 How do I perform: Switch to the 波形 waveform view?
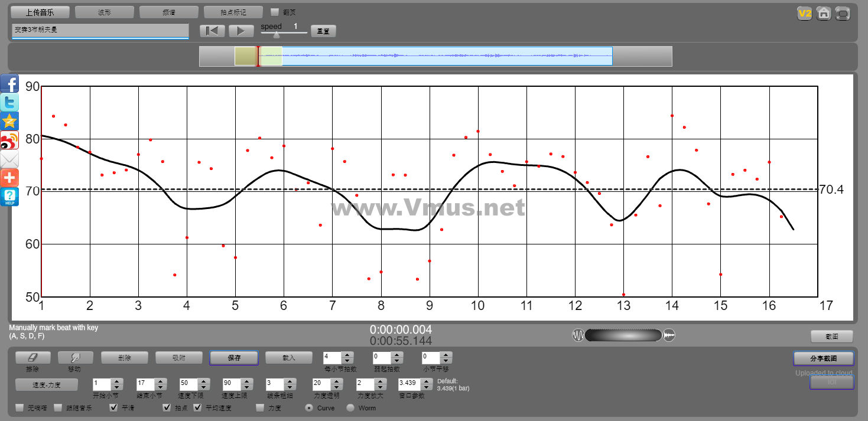105,12
